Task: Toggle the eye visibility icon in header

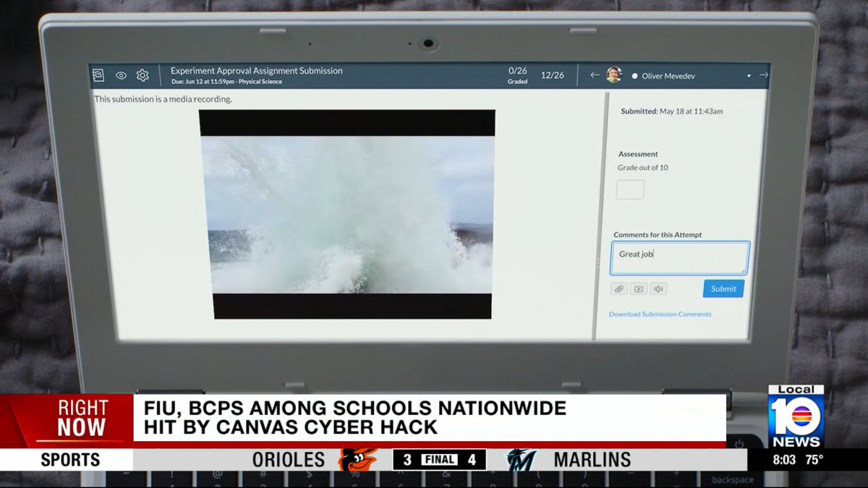Action: [x=121, y=75]
